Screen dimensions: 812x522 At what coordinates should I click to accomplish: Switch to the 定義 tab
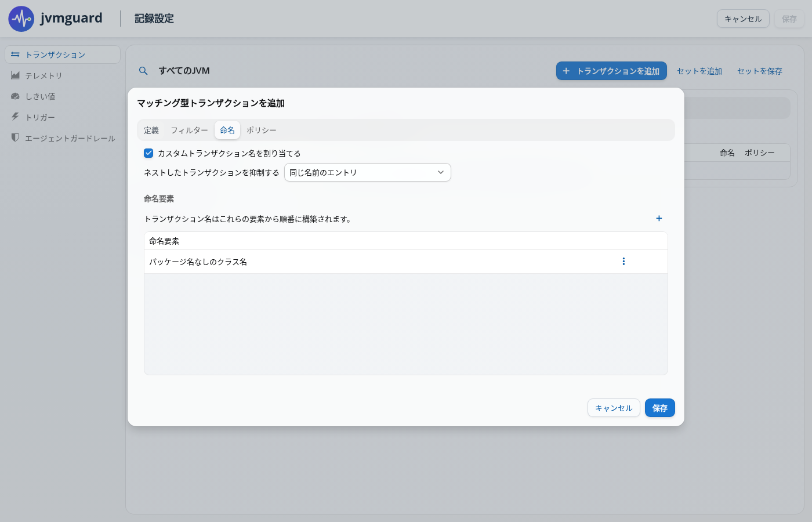click(151, 130)
